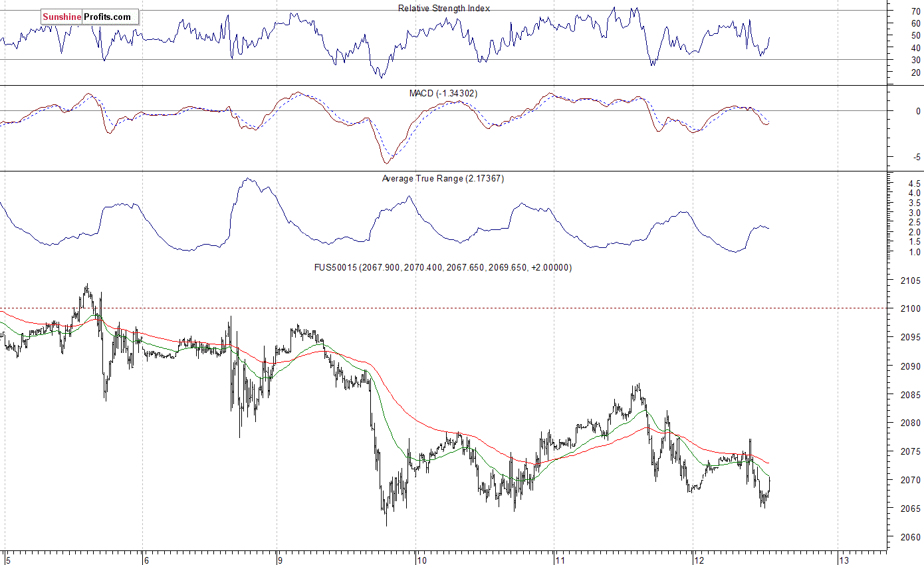Click the 2095 price axis label
Image resolution: width=924 pixels, height=565 pixels.
pos(911,338)
